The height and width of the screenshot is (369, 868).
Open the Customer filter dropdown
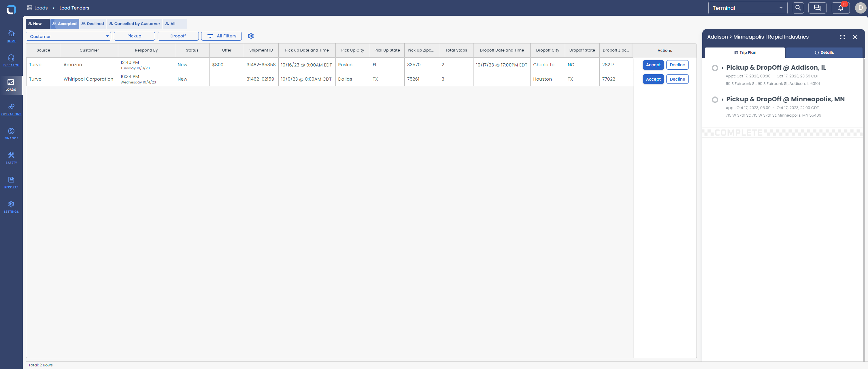point(68,36)
